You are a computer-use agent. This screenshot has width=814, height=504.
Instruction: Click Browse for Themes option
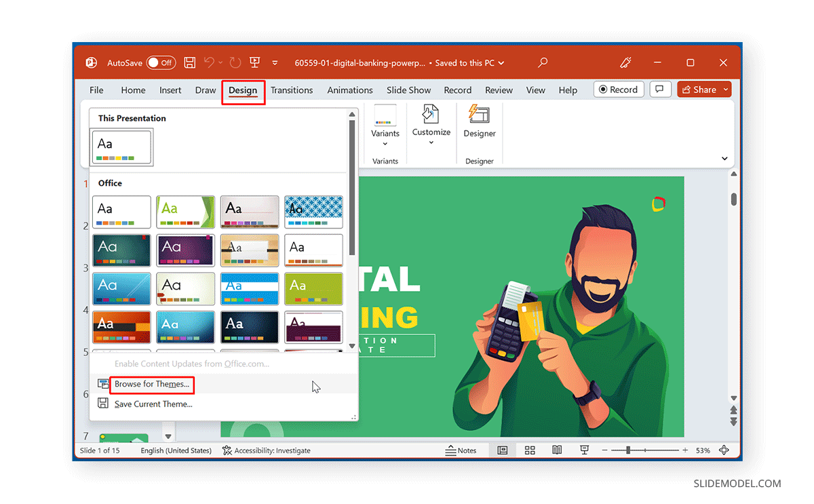pyautogui.click(x=152, y=384)
